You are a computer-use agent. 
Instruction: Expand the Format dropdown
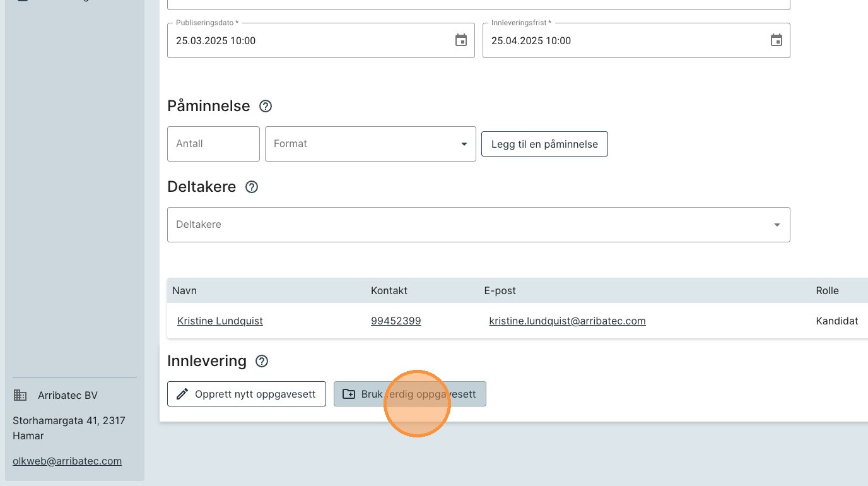(370, 144)
